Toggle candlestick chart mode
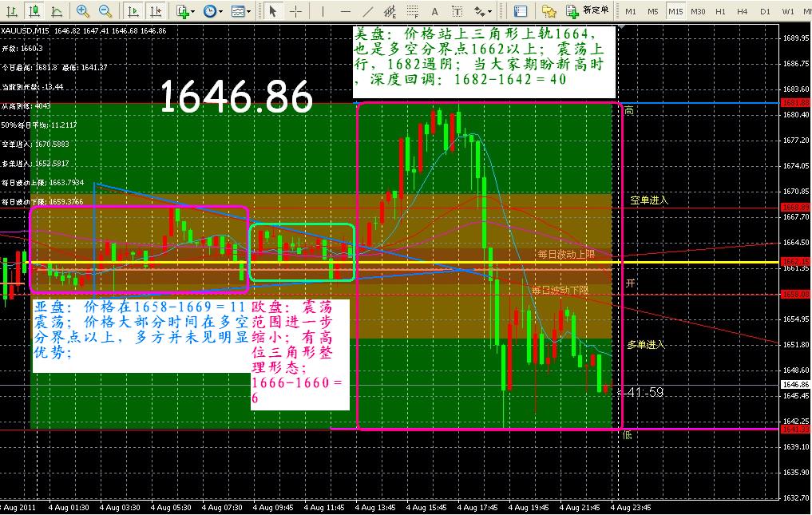This screenshot has height=515, width=812. point(34,11)
